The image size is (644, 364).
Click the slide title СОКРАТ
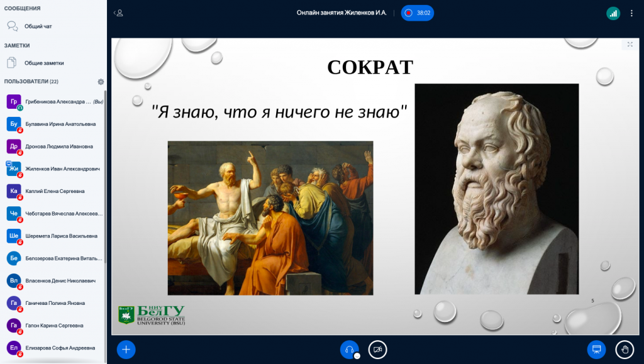pos(370,67)
